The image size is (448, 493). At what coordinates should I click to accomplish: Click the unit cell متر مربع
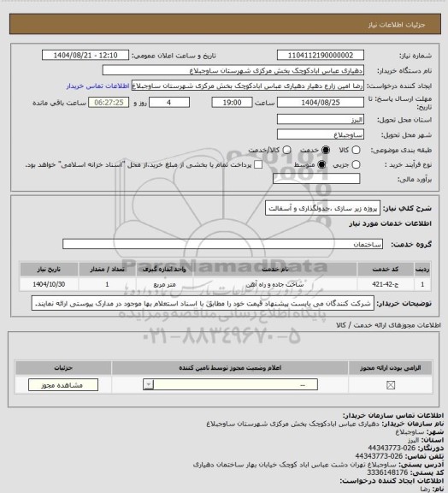165,284
